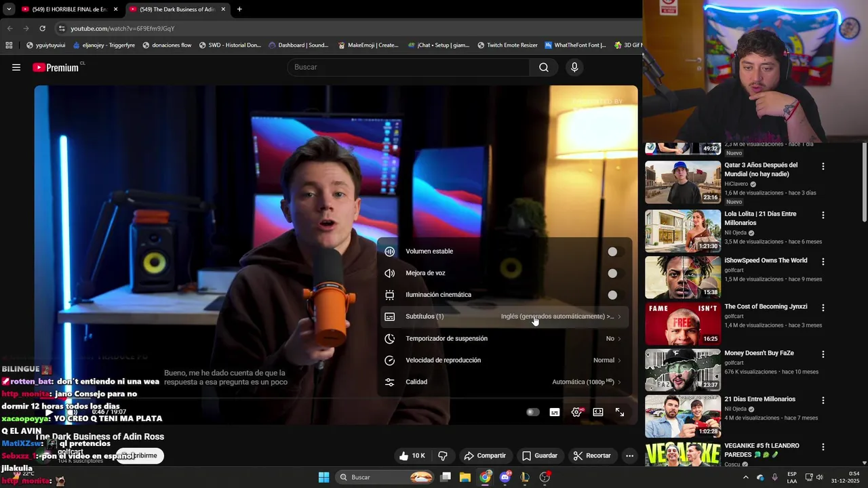Open the Windows Start menu

tap(323, 477)
